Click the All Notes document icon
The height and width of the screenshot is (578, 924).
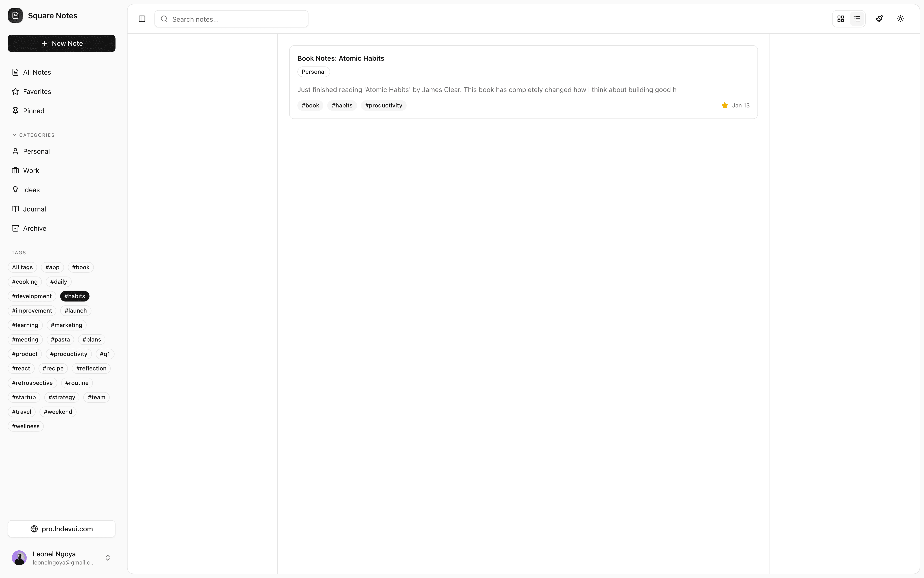pos(15,72)
